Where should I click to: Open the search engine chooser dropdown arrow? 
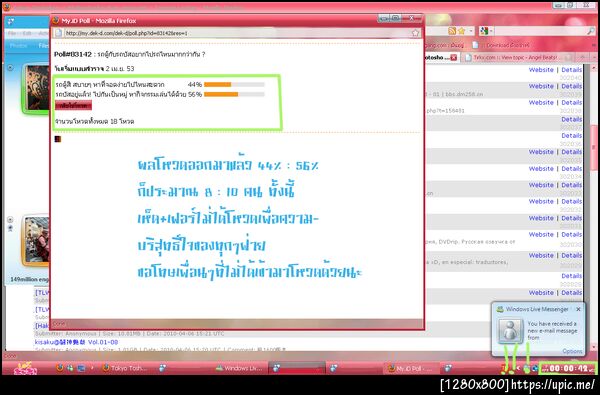pyautogui.click(x=490, y=31)
